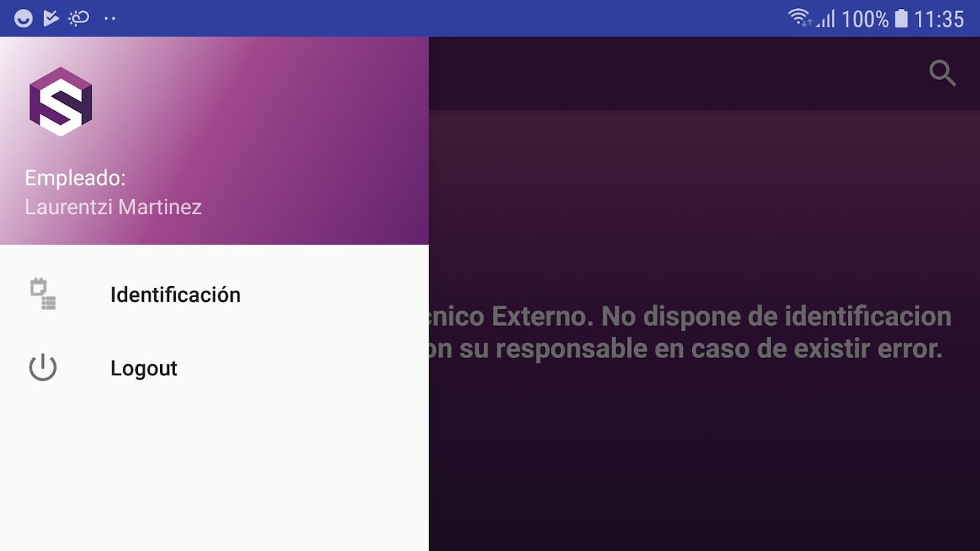980x551 pixels.
Task: Select the Logout menu entry
Action: (x=214, y=368)
